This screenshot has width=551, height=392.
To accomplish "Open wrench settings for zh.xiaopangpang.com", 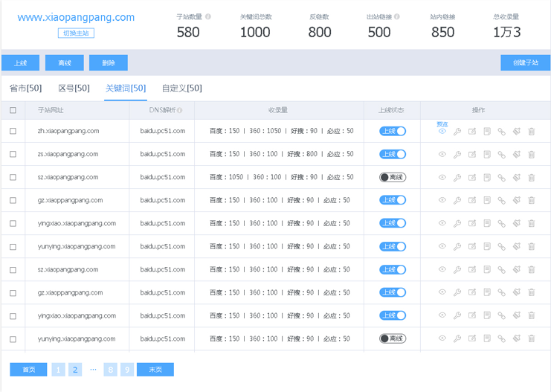I will click(457, 132).
